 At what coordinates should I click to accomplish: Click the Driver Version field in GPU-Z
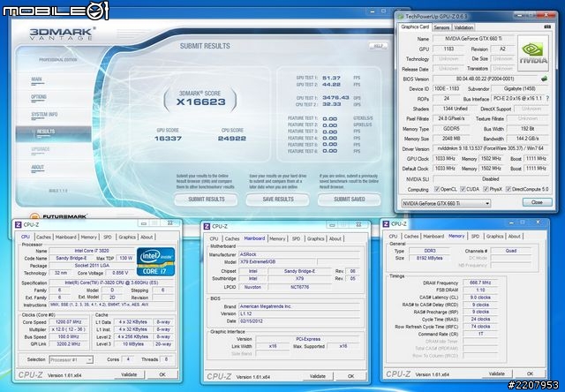pos(491,148)
